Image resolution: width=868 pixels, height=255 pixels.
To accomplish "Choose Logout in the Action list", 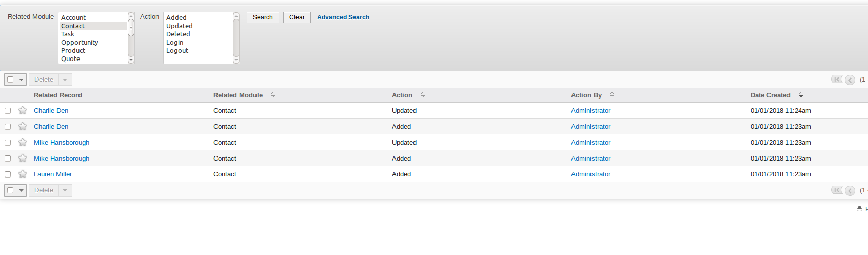I will click(x=199, y=50).
